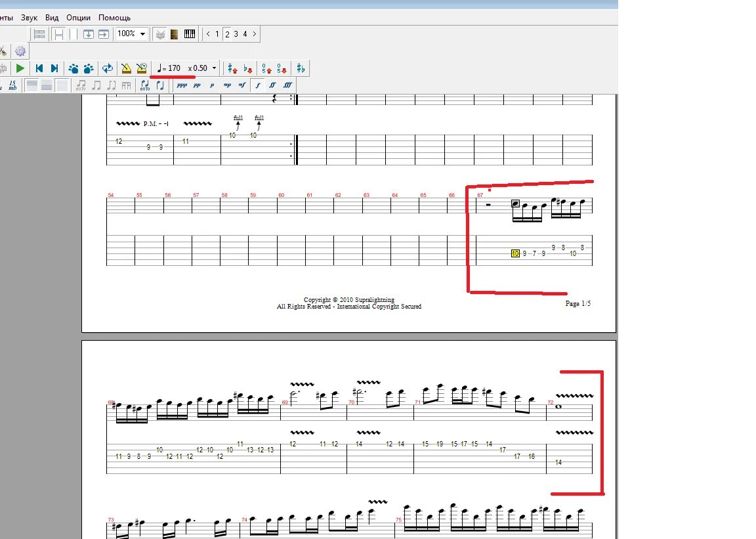This screenshot has width=756, height=539.
Task: Transpose down a semitone with flat arrow
Action: [248, 68]
